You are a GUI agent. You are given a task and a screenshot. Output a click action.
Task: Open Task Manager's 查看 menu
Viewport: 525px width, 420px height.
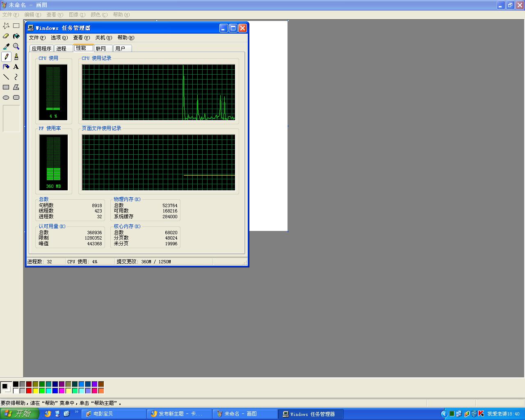82,38
